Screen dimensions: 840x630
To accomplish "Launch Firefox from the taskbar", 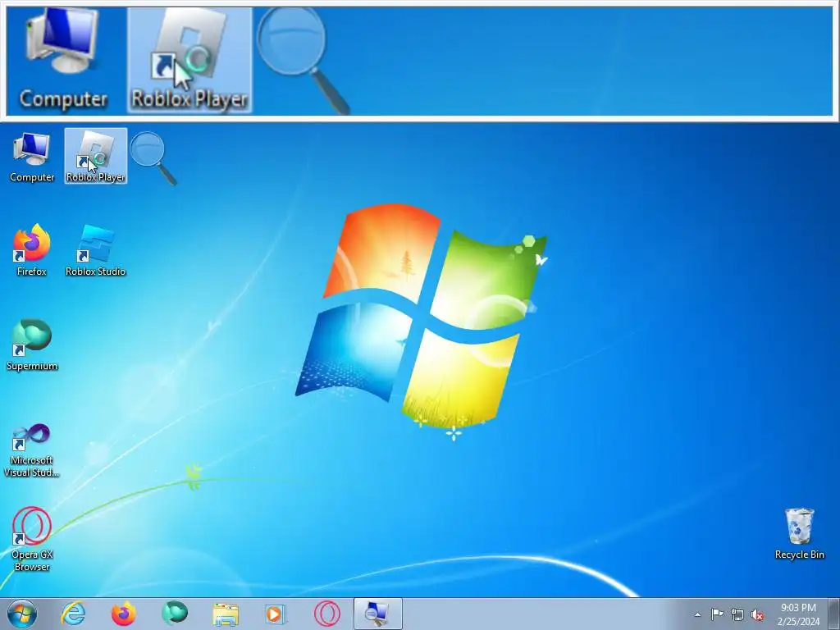I will 123,614.
